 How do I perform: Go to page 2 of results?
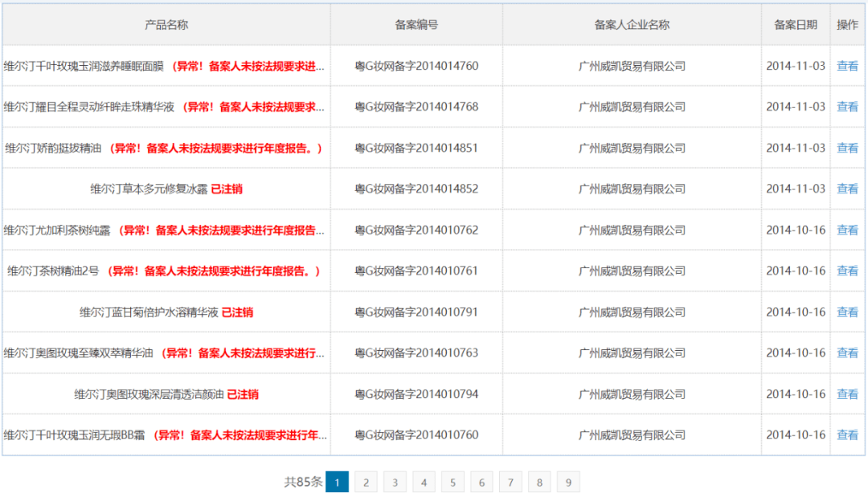(366, 482)
